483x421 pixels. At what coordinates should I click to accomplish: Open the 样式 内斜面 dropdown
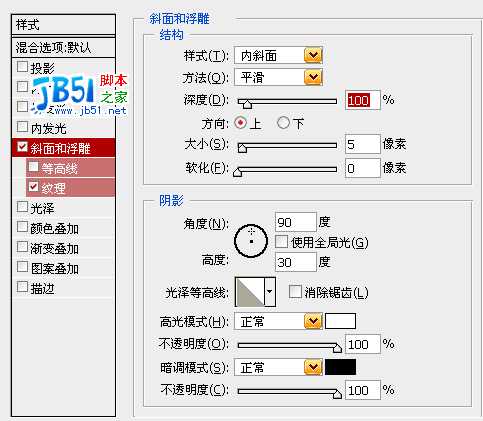[278, 56]
